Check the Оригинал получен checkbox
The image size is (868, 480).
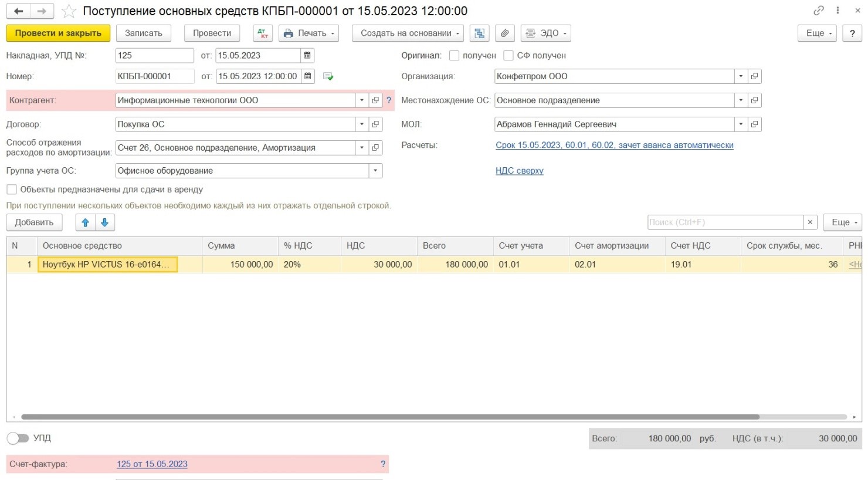[x=454, y=56]
